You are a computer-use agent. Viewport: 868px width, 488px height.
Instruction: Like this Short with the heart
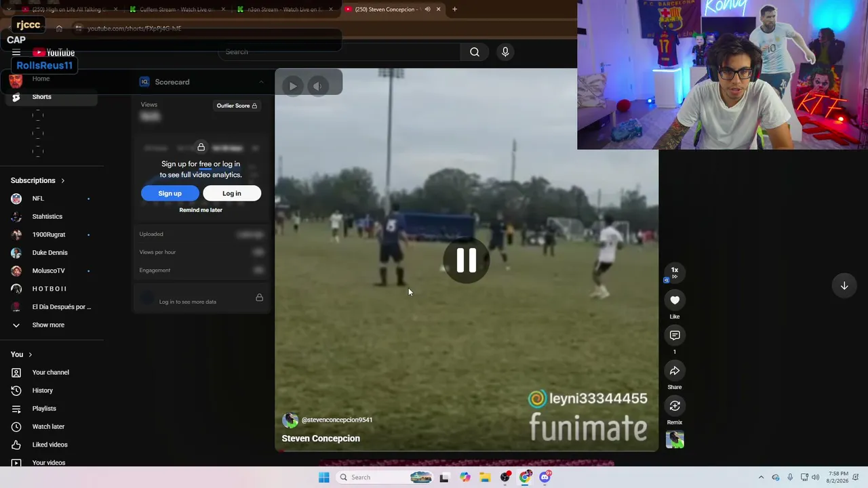[x=675, y=300]
